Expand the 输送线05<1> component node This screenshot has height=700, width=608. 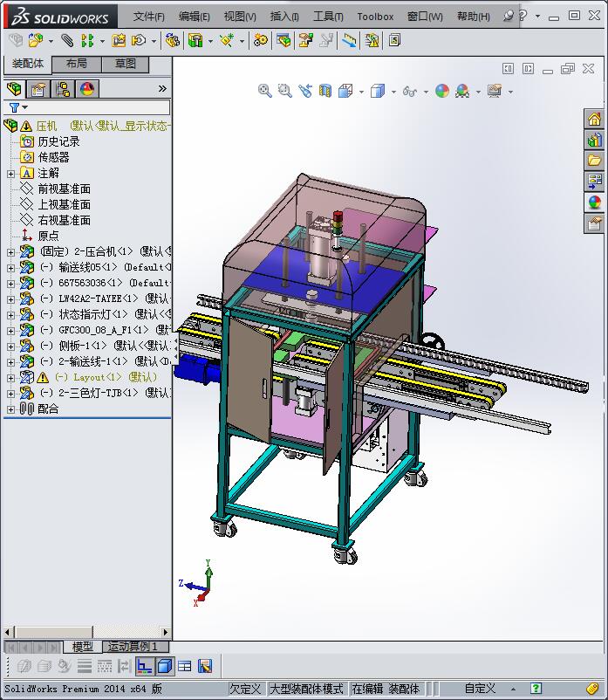point(10,268)
